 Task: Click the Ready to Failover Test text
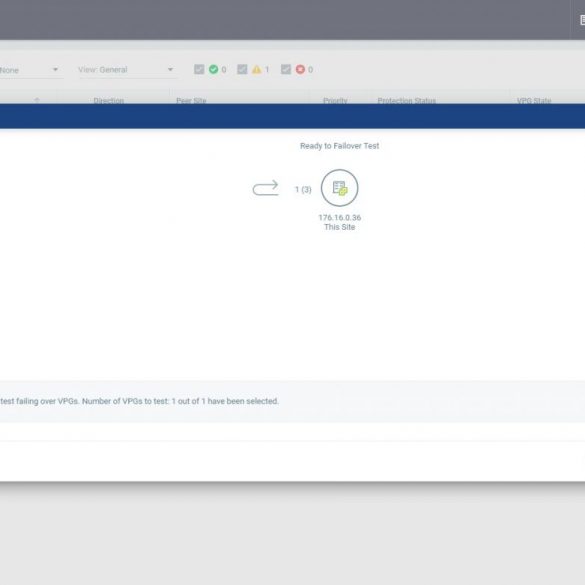coord(340,146)
